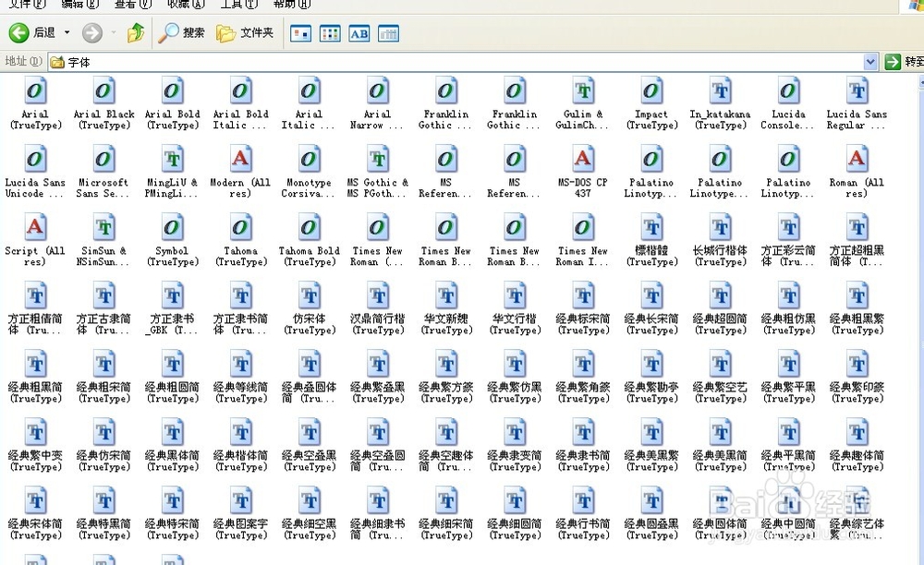Select the 仿宋体 font
This screenshot has width=924, height=565.
pyautogui.click(x=309, y=308)
